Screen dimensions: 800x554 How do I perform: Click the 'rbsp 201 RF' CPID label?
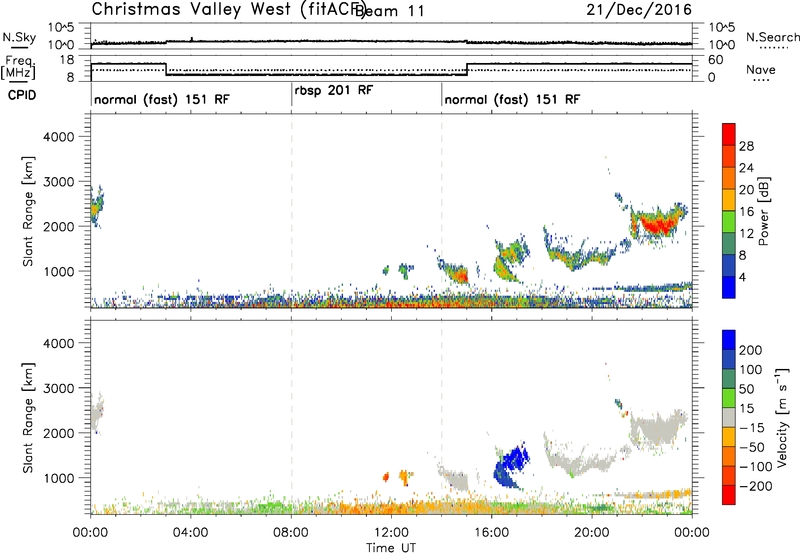coord(334,90)
